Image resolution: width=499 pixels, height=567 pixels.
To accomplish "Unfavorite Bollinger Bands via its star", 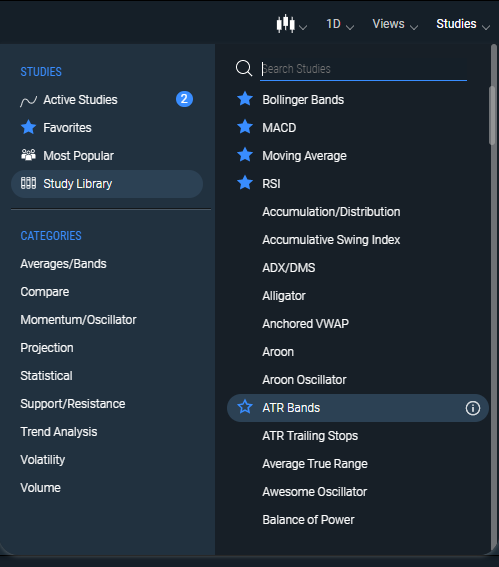I will tap(245, 99).
